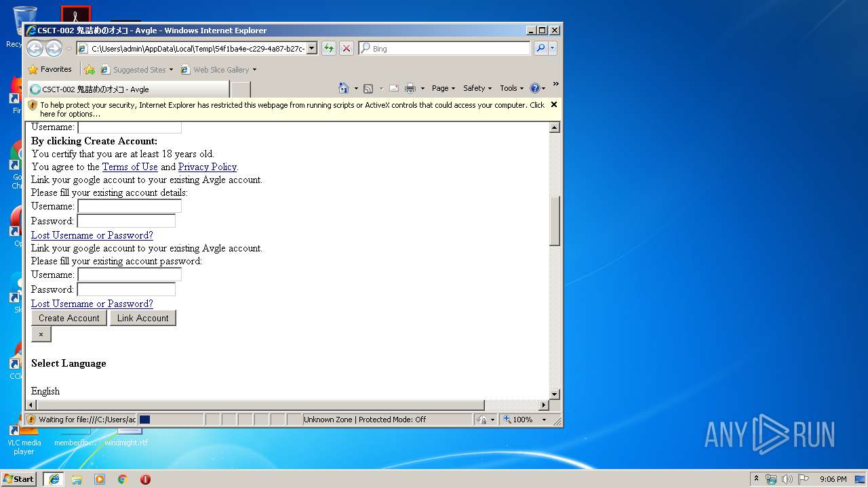Open the Print options dropdown arrow
868x488 pixels.
pyautogui.click(x=422, y=88)
